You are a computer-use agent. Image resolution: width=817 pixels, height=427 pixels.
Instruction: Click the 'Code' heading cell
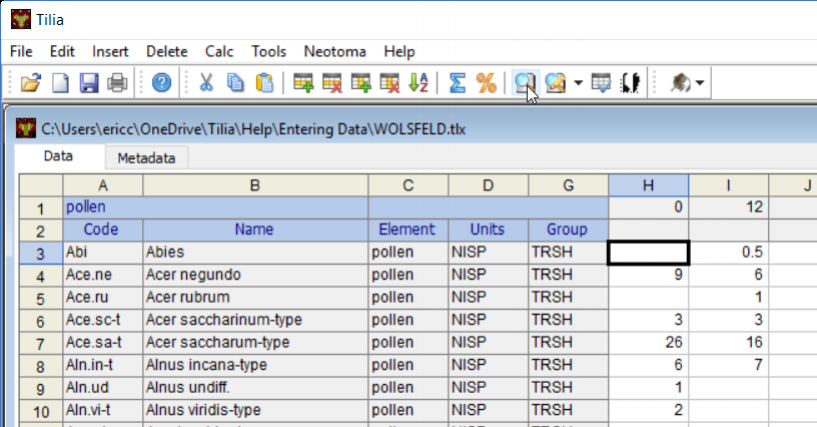click(103, 230)
